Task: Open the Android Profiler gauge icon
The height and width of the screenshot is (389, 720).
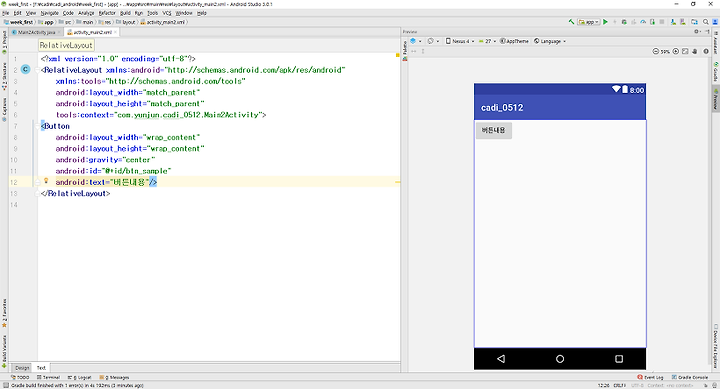Action: coord(643,22)
